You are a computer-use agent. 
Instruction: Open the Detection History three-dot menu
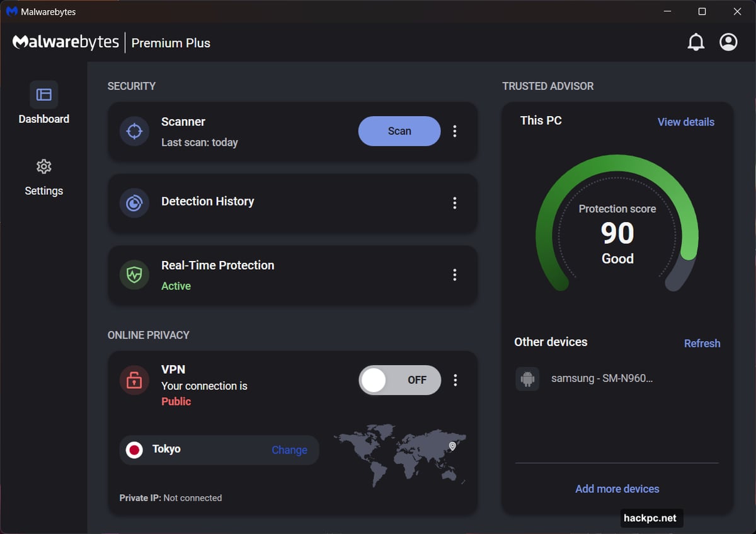[x=455, y=202]
